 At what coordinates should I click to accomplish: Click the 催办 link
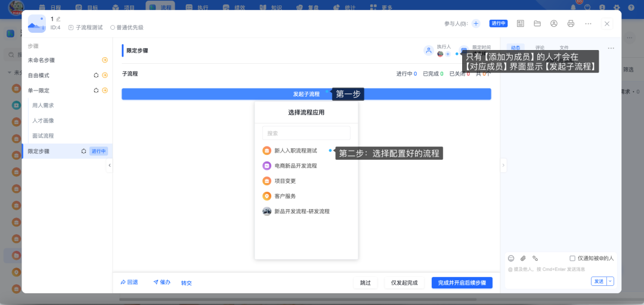(x=162, y=282)
